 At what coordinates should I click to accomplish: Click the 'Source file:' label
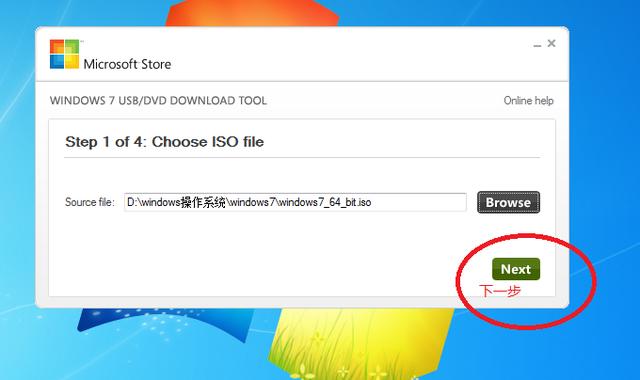point(90,202)
